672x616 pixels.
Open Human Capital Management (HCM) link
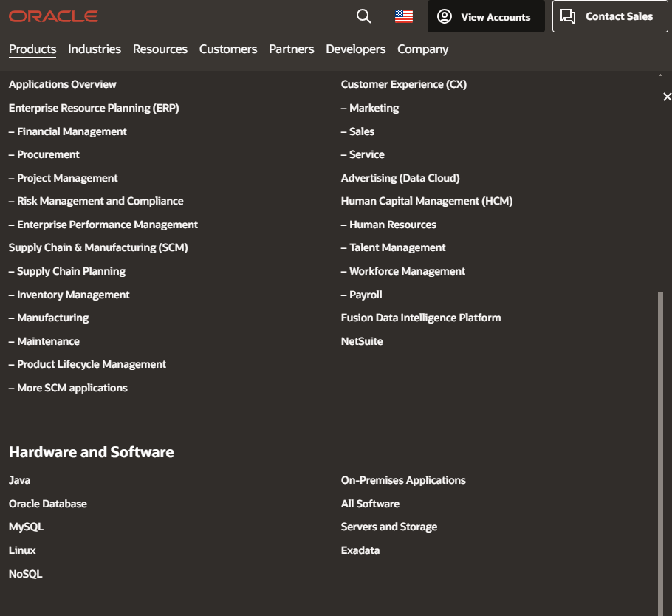point(427,201)
